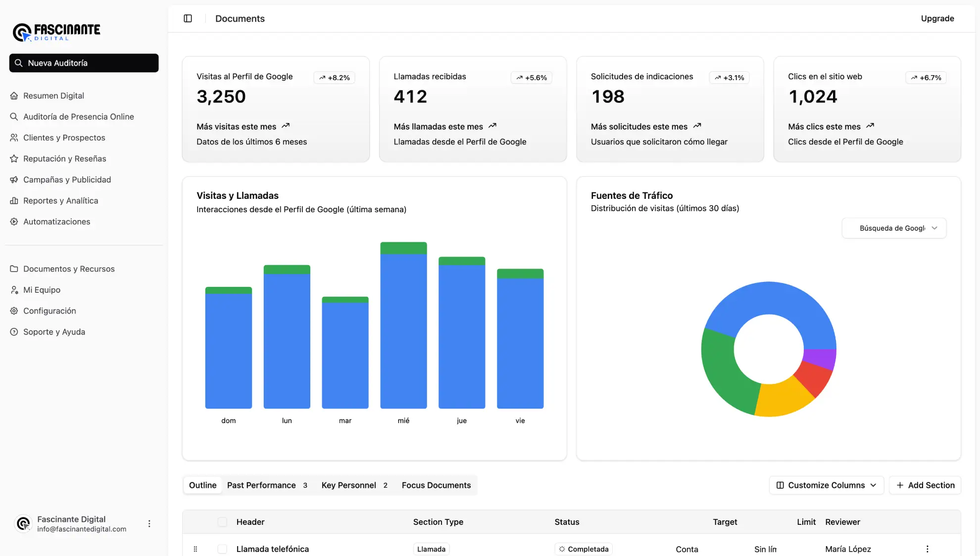980x556 pixels.
Task: Click the Reportes y Analítica chart icon
Action: point(14,201)
